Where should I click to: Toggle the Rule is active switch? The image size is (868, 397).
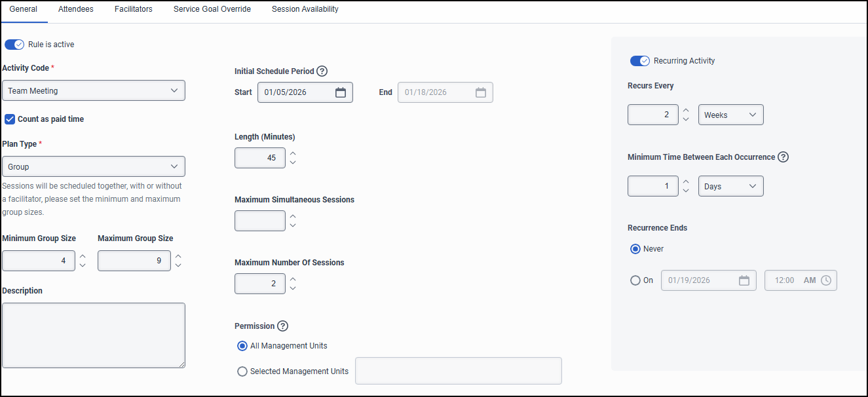[x=14, y=45]
